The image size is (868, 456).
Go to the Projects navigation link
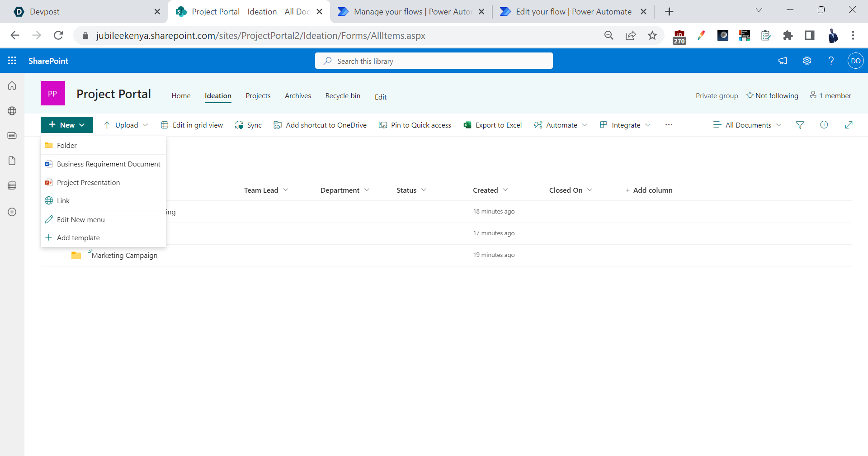[258, 95]
